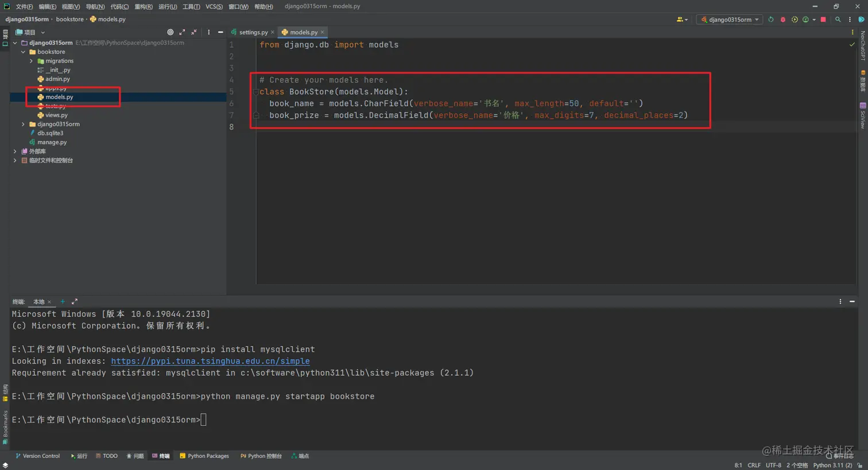868x470 pixels.
Task: Collapse the django0315orm project root
Action: 15,43
